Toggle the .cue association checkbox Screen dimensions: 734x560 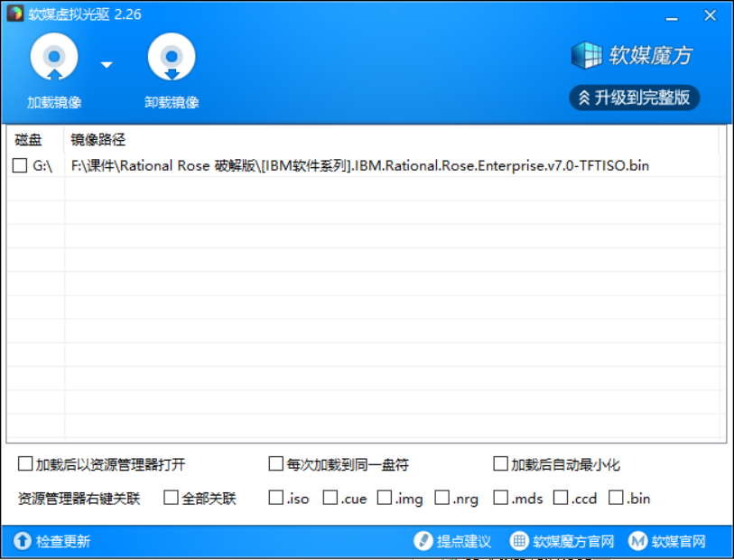(x=330, y=498)
